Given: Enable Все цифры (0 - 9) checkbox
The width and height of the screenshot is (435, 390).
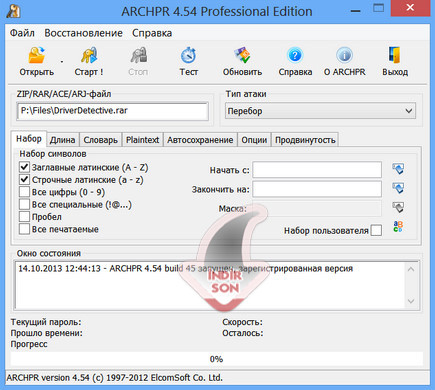Looking at the screenshot, I should (24, 192).
